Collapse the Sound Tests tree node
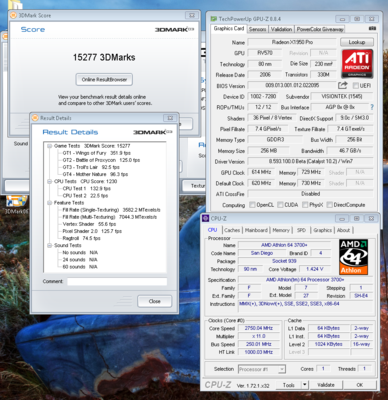 (x=49, y=245)
